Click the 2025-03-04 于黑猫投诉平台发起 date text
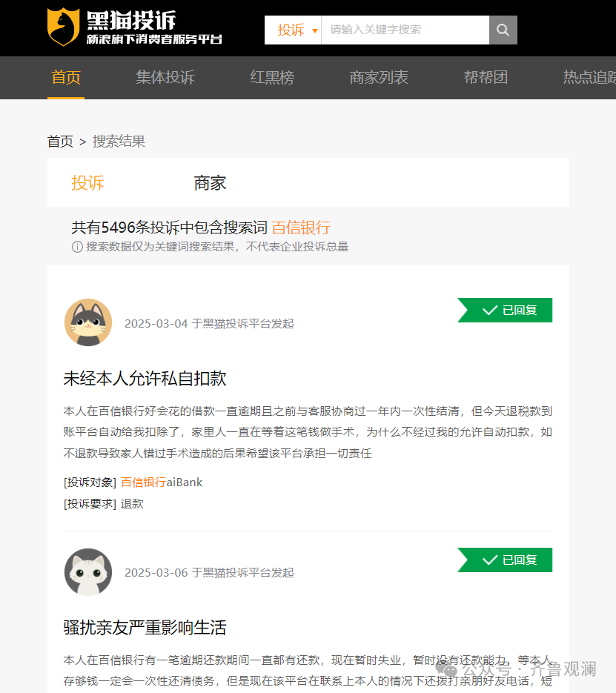 [x=209, y=323]
